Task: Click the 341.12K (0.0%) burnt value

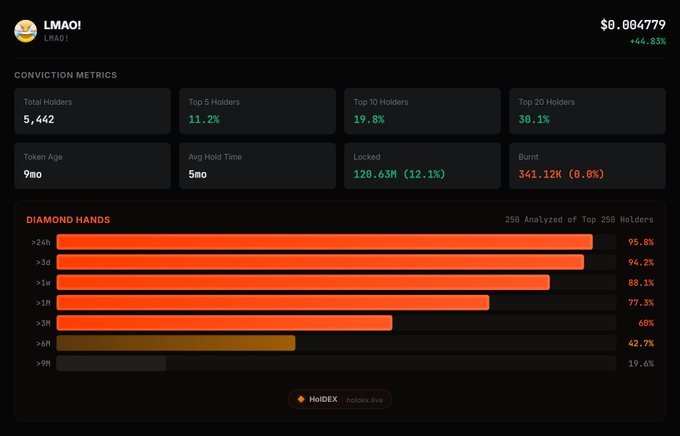Action: coord(561,174)
